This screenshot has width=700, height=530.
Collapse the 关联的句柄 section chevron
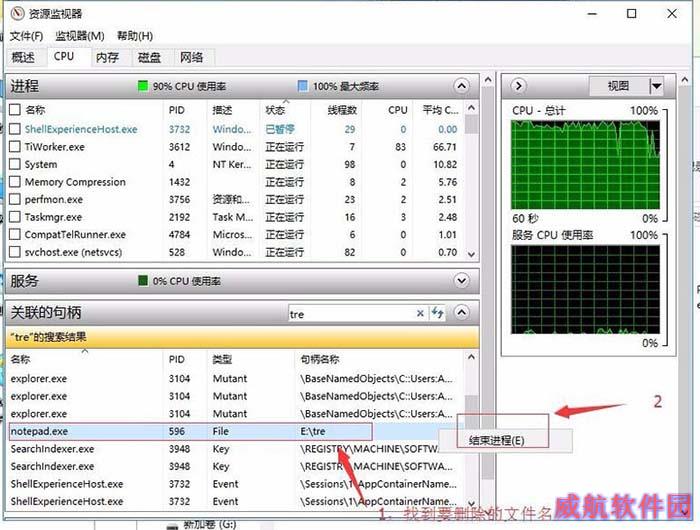[462, 312]
